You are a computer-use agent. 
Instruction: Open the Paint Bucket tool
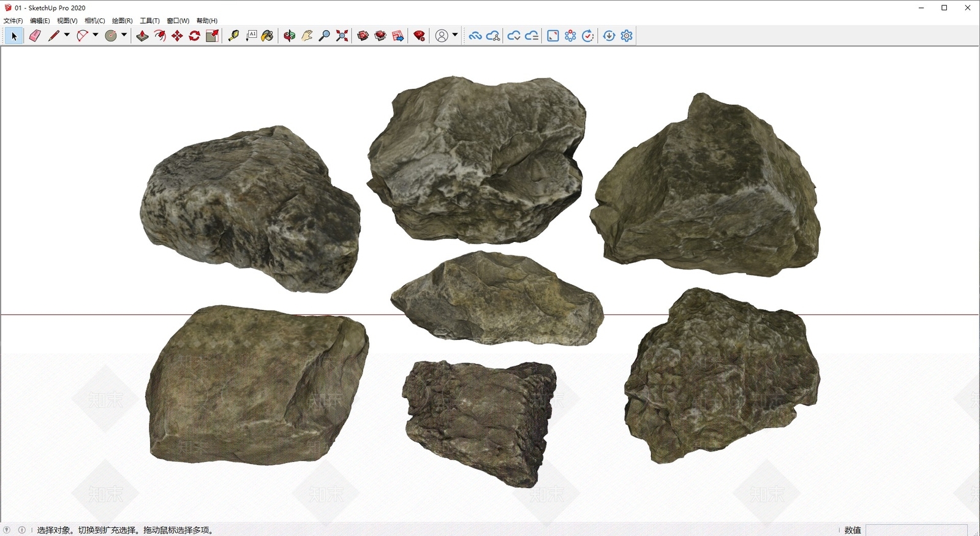[268, 36]
